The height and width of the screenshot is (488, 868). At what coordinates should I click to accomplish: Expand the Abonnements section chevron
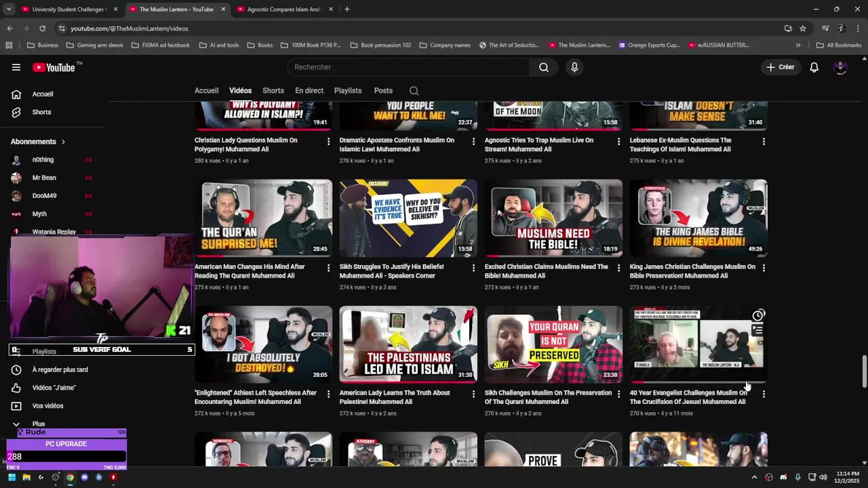(63, 142)
